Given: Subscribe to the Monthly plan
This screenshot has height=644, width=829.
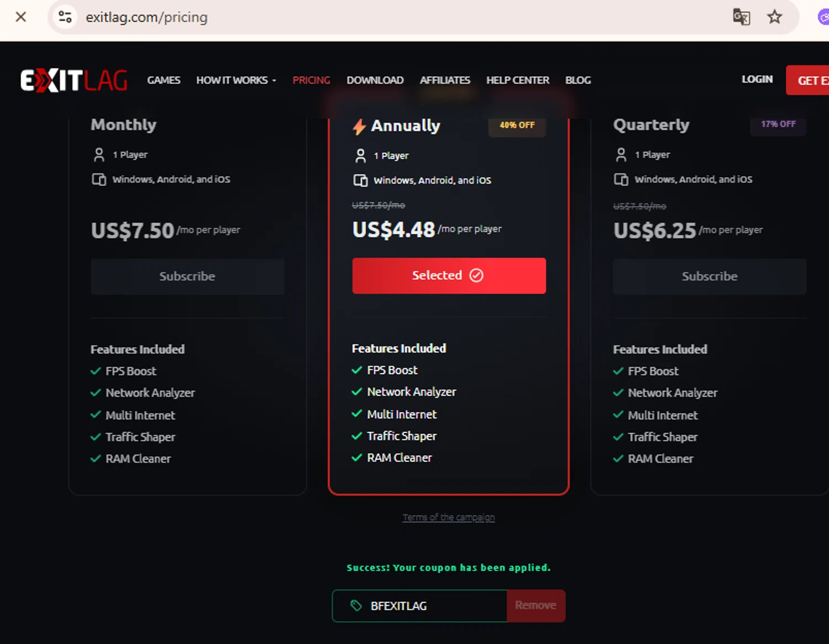Looking at the screenshot, I should [x=187, y=276].
